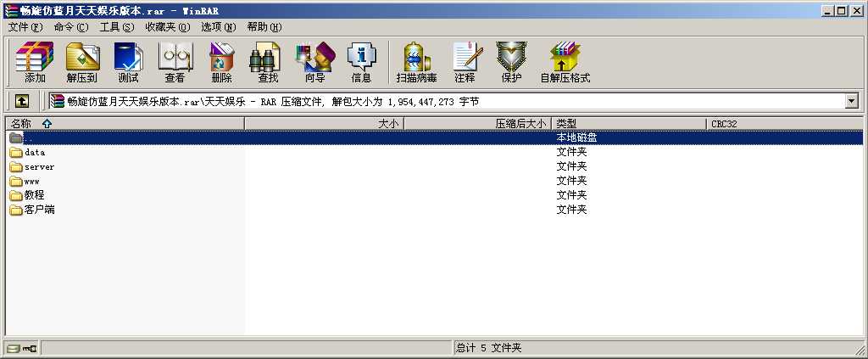
Task: Click the 添加 (Add) toolbar icon
Action: tap(35, 62)
